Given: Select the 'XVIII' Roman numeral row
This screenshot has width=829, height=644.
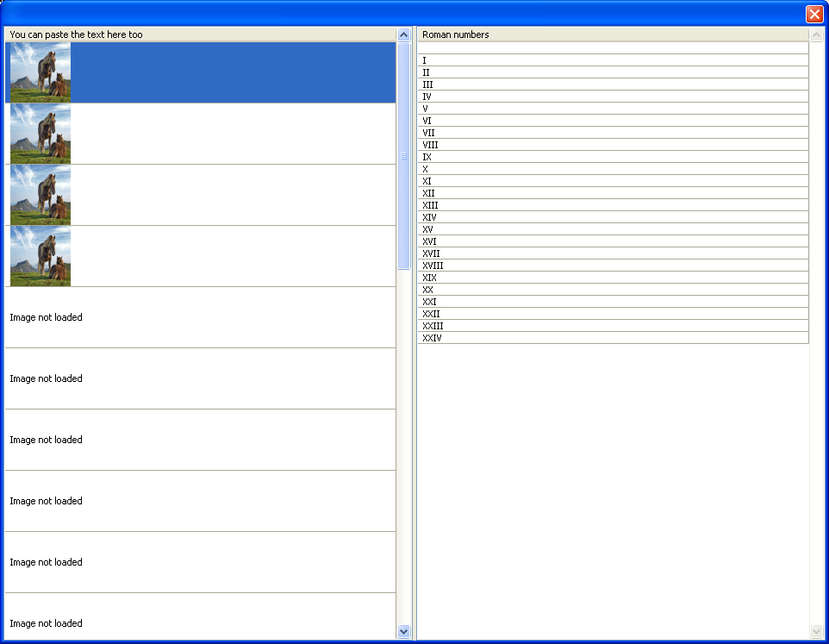Looking at the screenshot, I should pos(613,266).
